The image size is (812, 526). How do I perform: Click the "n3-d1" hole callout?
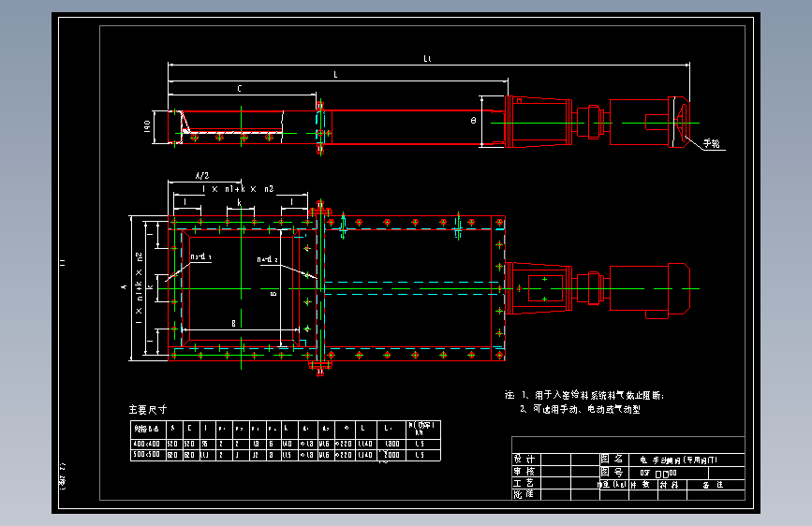[x=201, y=256]
